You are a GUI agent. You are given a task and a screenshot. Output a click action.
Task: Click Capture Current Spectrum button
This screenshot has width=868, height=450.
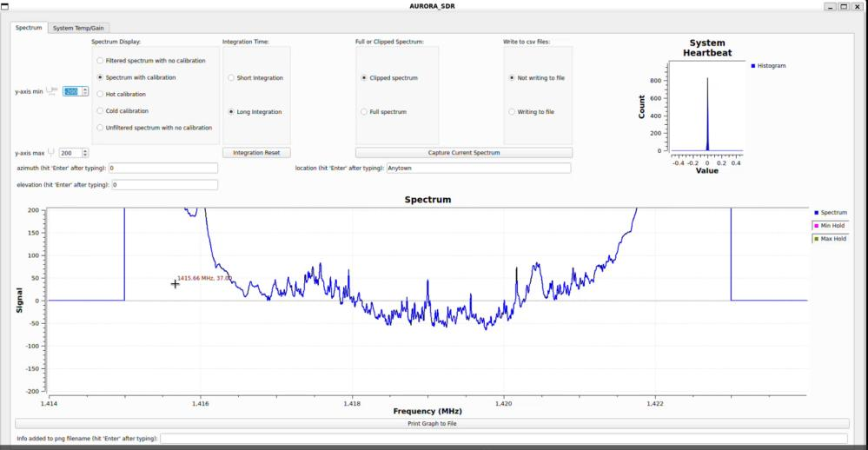pos(464,153)
